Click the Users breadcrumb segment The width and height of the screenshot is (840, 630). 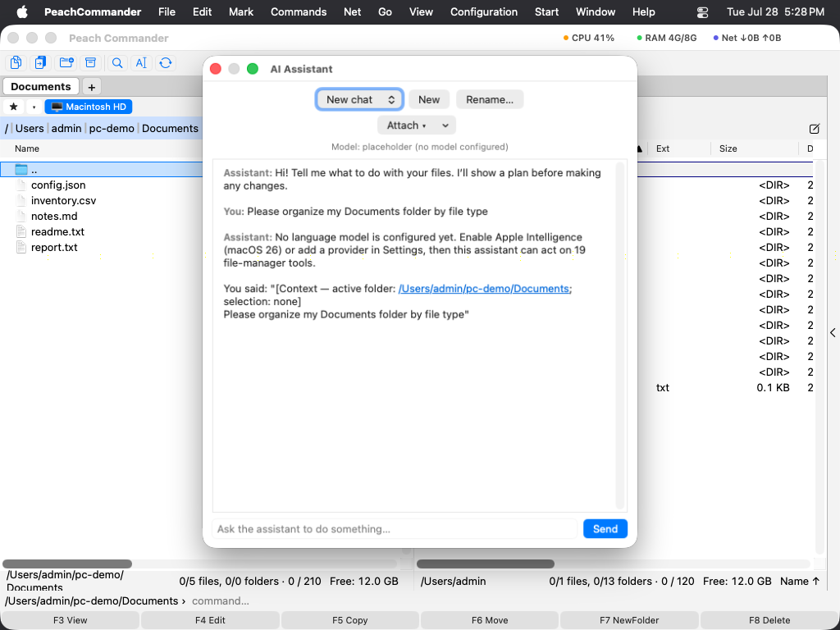click(30, 128)
